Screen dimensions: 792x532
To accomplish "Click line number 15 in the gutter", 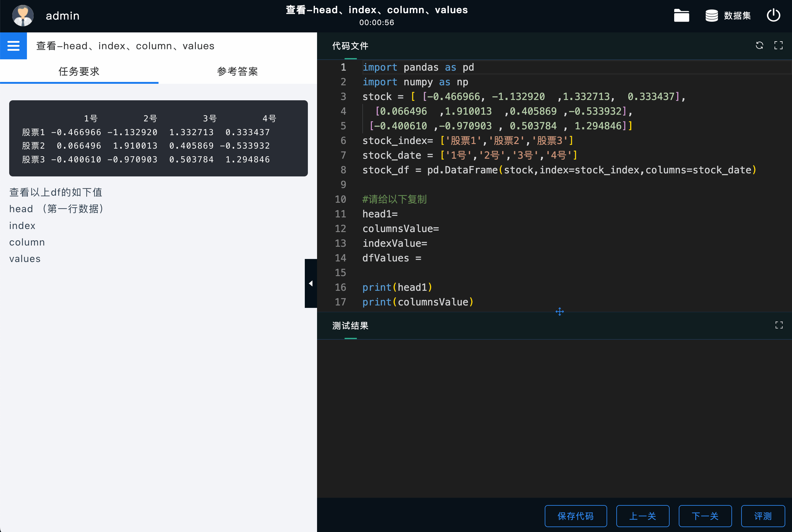I will [340, 273].
